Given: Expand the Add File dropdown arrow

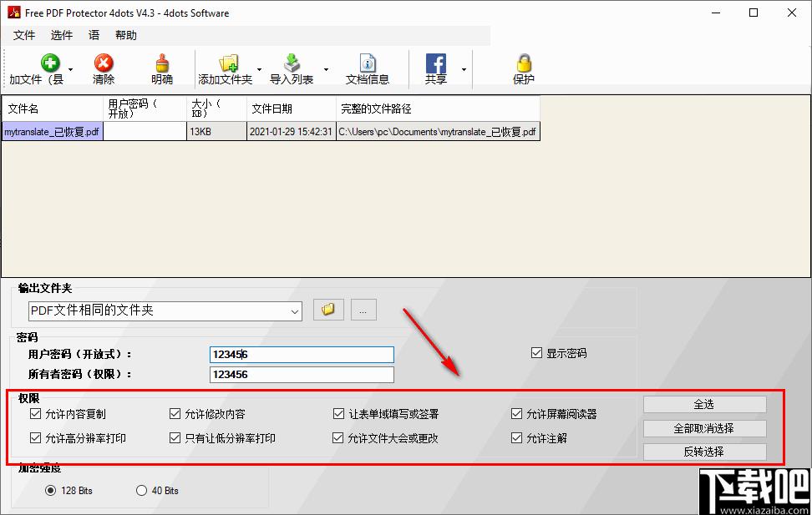Looking at the screenshot, I should (x=70, y=69).
